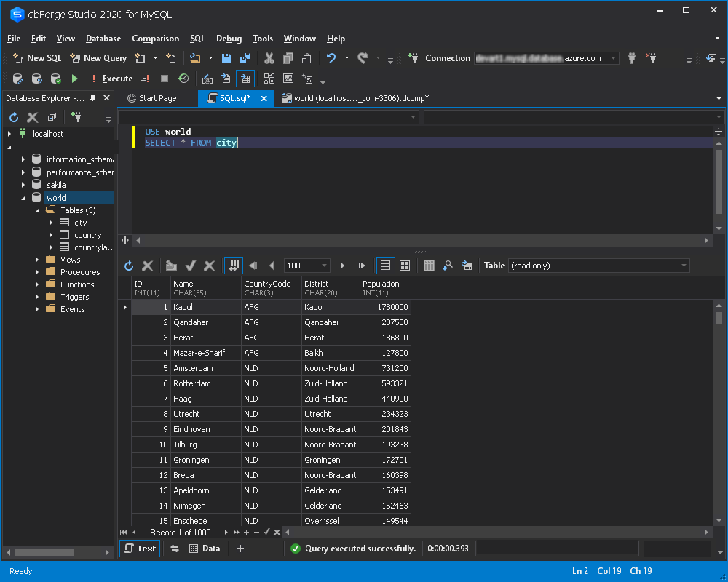Switch to the Start Page tab
Screen dimensions: 728x582
point(152,98)
